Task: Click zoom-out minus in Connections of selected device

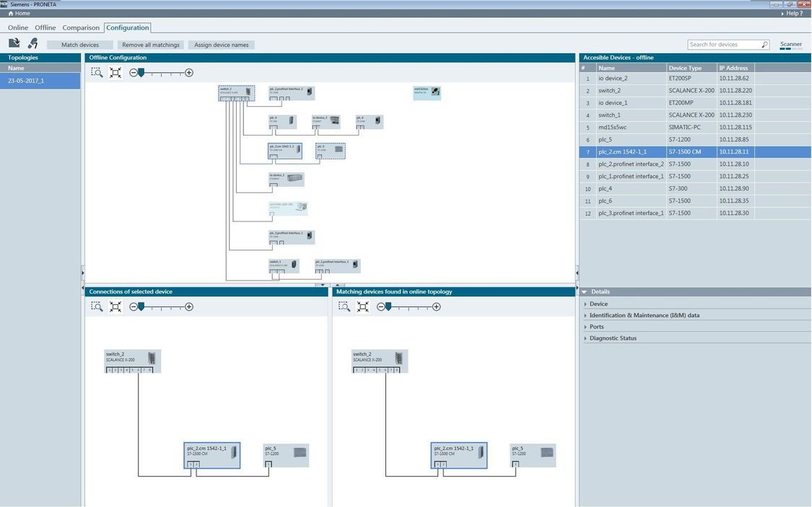Action: 134,307
